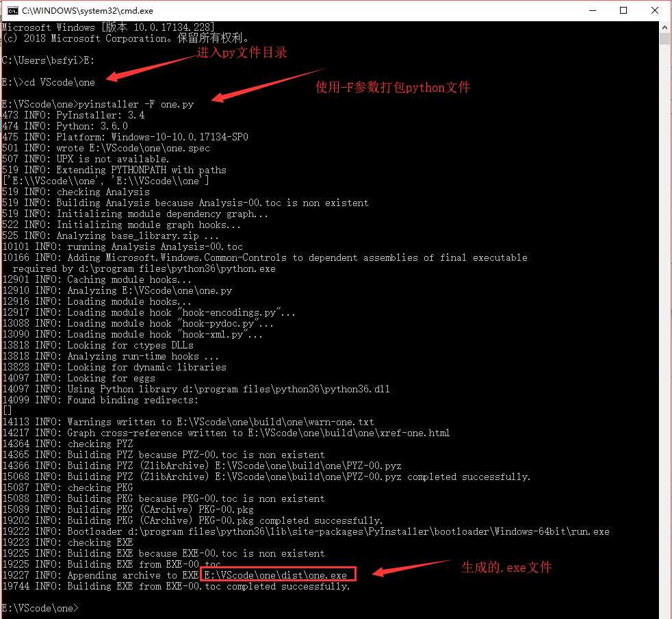Viewport: 672px width, 619px height.
Task: Click the line "12916 INFO: Loading module hooks..."
Action: [x=96, y=301]
